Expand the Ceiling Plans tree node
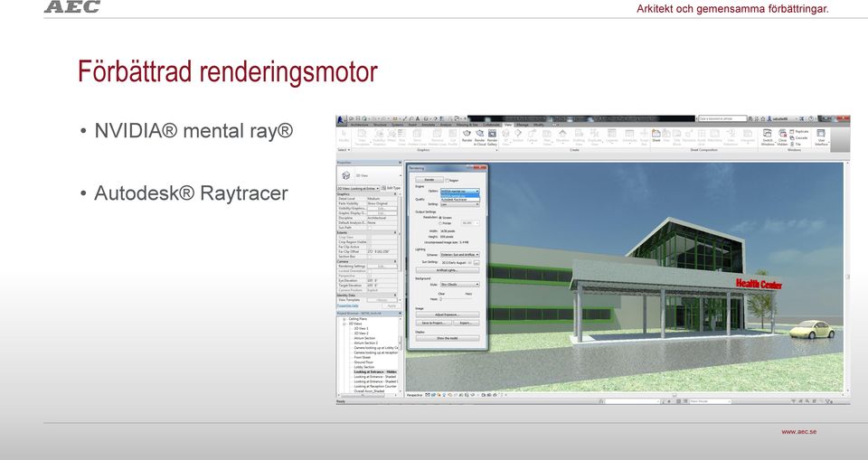 point(344,319)
